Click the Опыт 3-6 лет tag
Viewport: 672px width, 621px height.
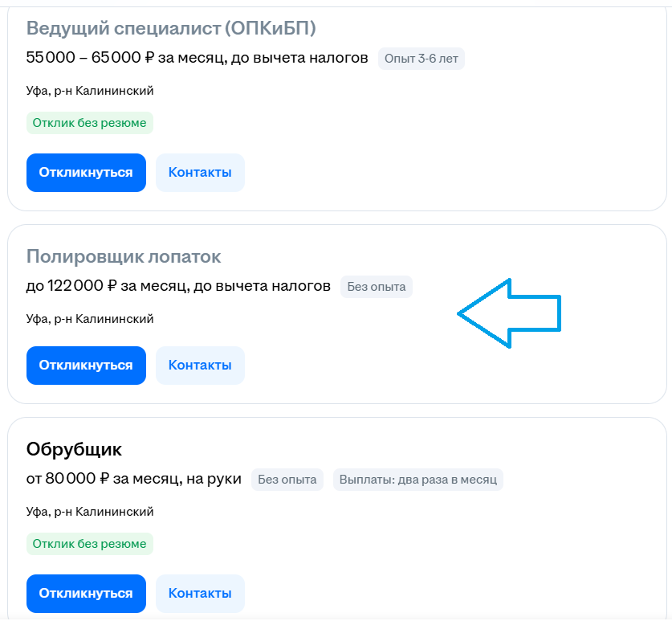point(422,59)
